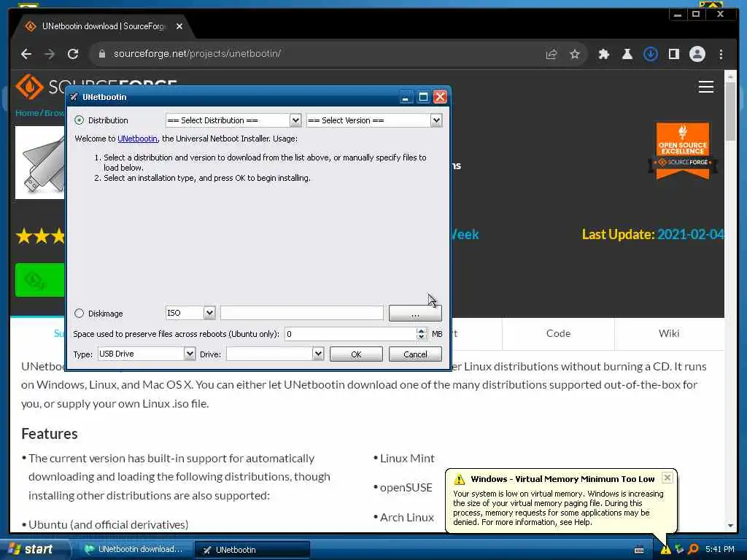Increase persistent space with up arrow
This screenshot has height=560, width=747.
coord(421,330)
